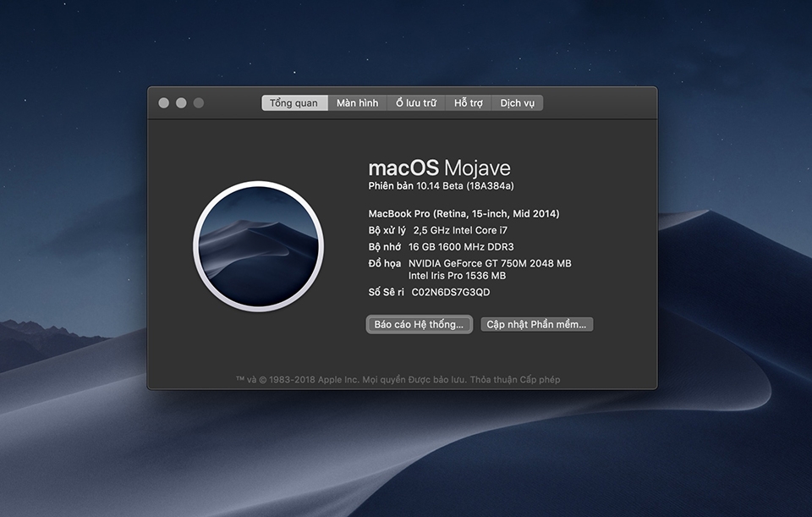This screenshot has width=812, height=517.
Task: Minimize the About This Mac window
Action: [181, 103]
